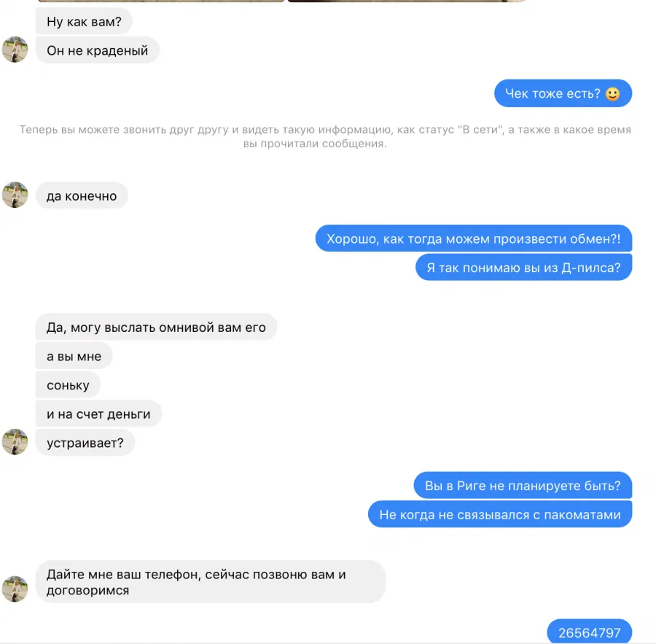Select 'Да, могу выслать омнивой вам его' message
Viewport: 656px width, 644px height.
tap(156, 327)
